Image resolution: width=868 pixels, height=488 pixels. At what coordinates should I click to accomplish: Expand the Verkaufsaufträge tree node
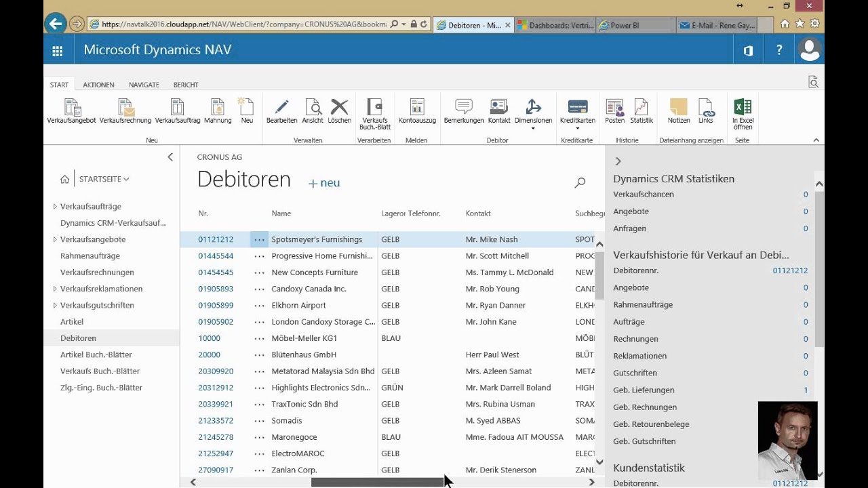(x=55, y=206)
